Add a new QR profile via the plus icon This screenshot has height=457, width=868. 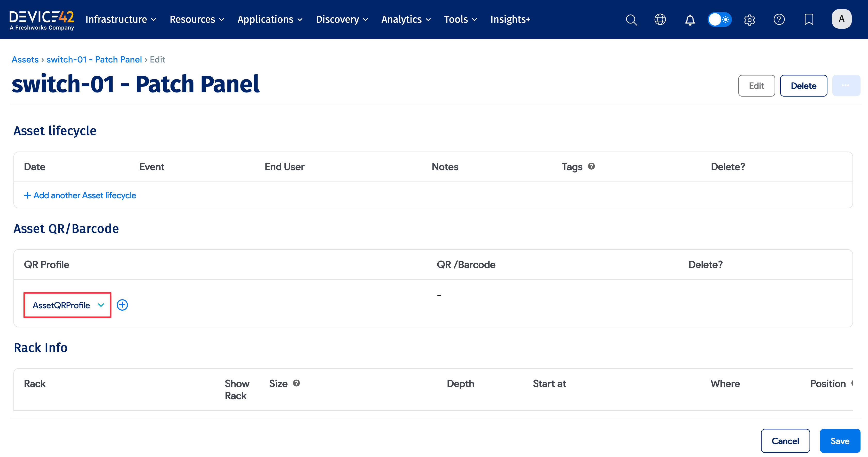pyautogui.click(x=122, y=305)
